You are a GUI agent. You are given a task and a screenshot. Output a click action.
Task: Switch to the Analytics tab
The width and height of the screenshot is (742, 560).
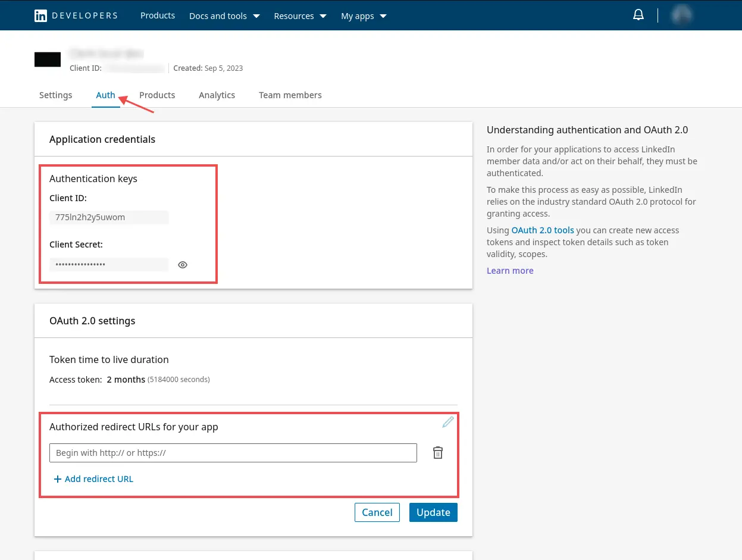[x=217, y=95]
